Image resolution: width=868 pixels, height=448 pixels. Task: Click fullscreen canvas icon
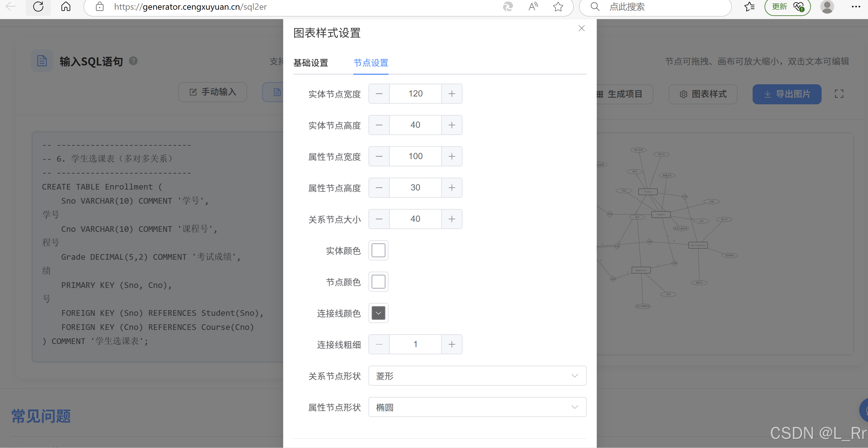tap(839, 94)
